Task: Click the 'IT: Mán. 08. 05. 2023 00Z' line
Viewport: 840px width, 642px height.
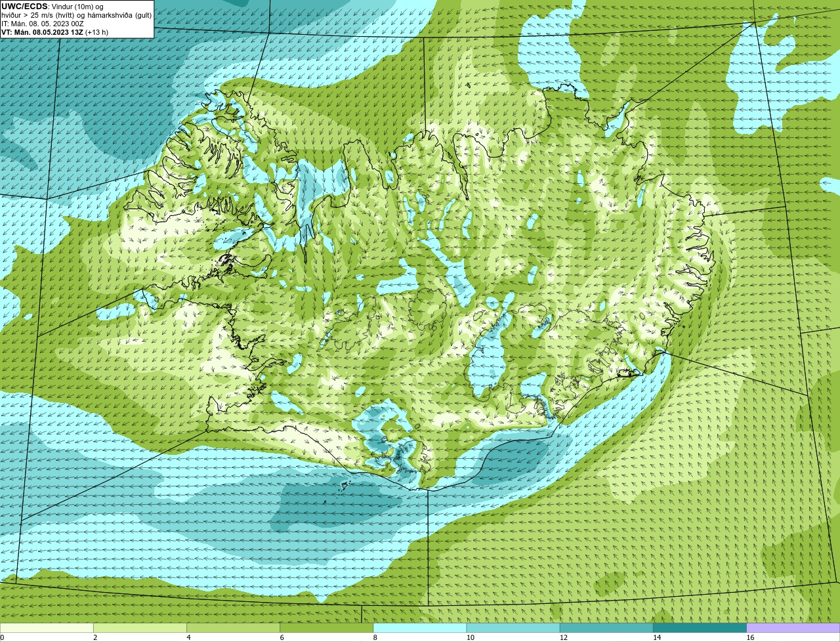Action: [43, 24]
